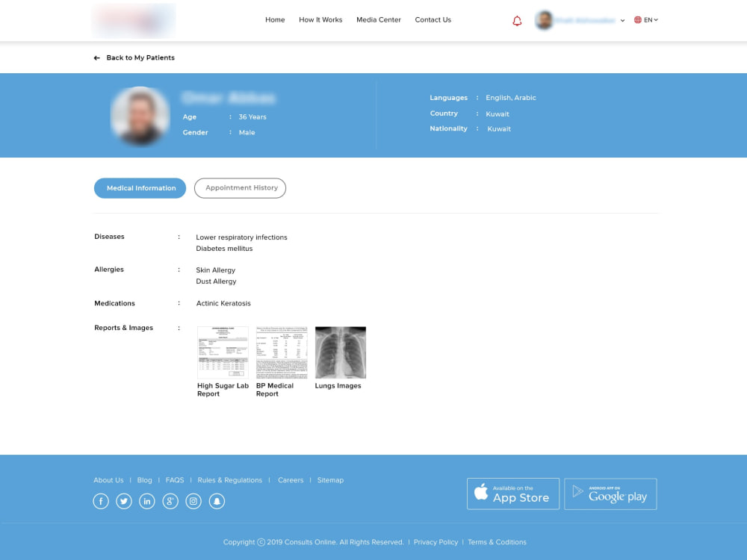The height and width of the screenshot is (560, 747).
Task: Open the Careers footer link
Action: [x=291, y=480]
